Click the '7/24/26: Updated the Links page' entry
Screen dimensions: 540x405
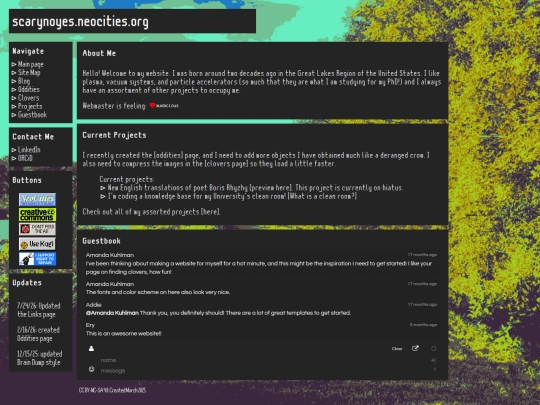pos(39,310)
